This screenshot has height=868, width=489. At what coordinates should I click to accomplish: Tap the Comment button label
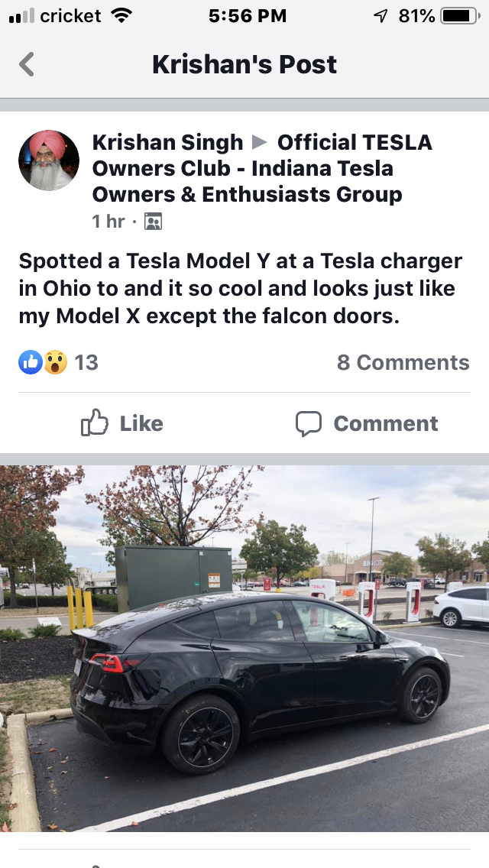tap(385, 423)
